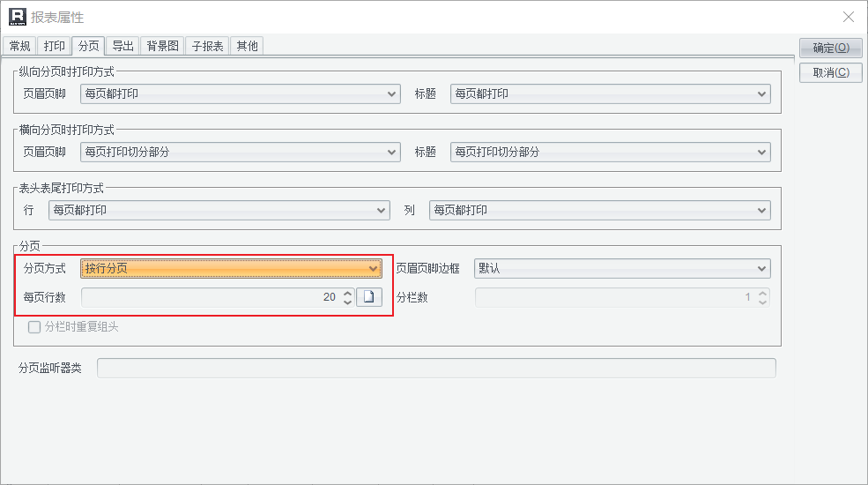Click the 取消(C) button
Image resolution: width=868 pixels, height=485 pixels.
click(x=830, y=73)
